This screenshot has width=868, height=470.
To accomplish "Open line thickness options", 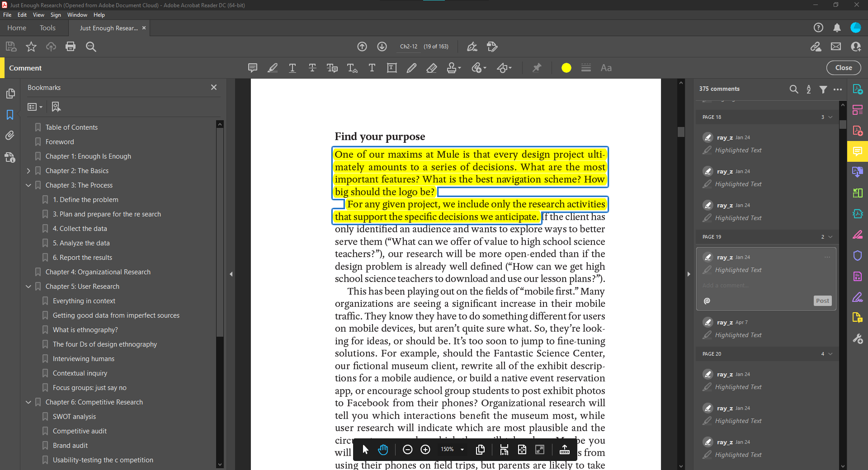I will 586,68.
